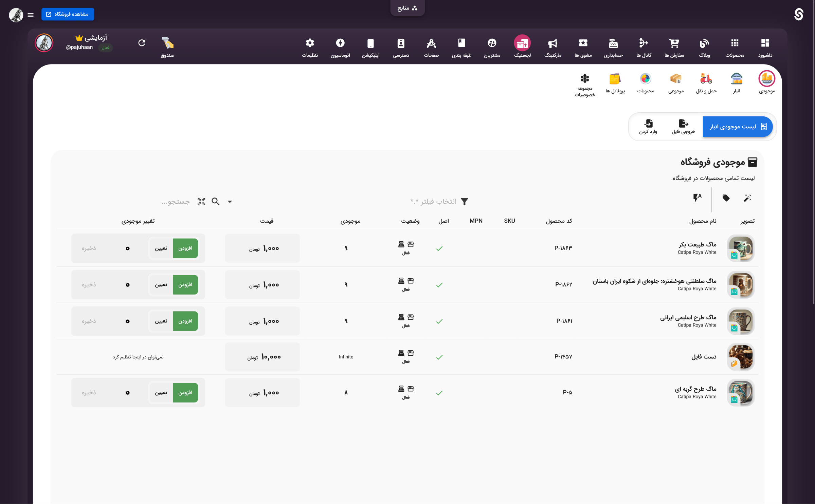The height and width of the screenshot is (504, 815).
Task: Switch to انبار warehouse tab
Action: point(737,83)
